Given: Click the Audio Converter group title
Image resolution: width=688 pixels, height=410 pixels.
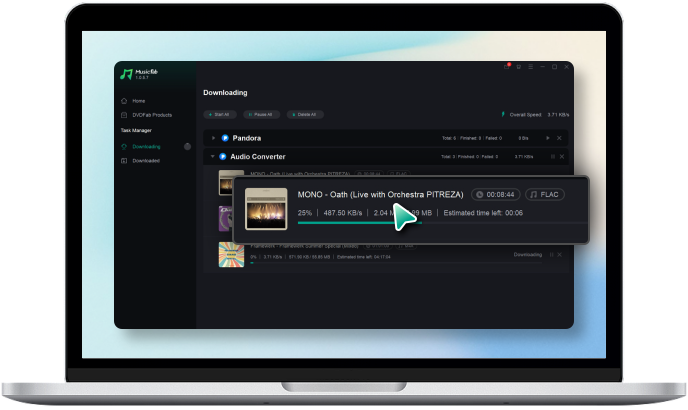Looking at the screenshot, I should (x=258, y=157).
